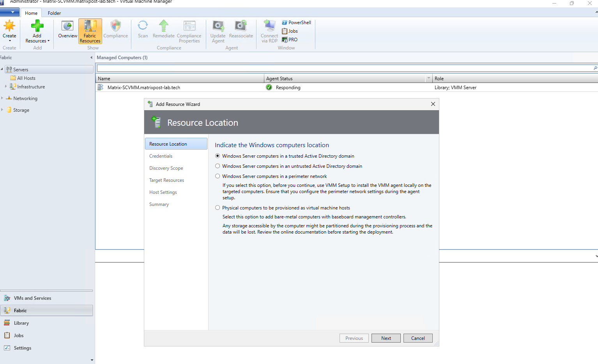Expand the Networking tree node
The image size is (598, 364).
pyautogui.click(x=2, y=98)
